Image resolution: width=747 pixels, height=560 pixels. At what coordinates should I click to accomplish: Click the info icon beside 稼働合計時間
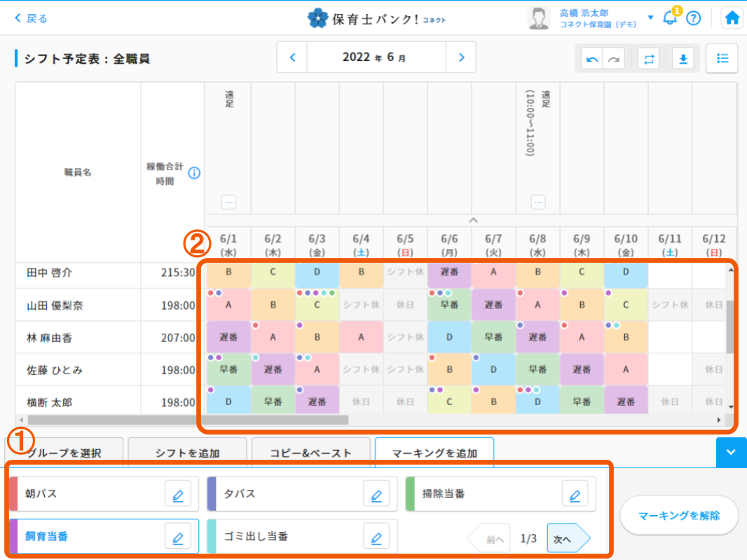194,173
